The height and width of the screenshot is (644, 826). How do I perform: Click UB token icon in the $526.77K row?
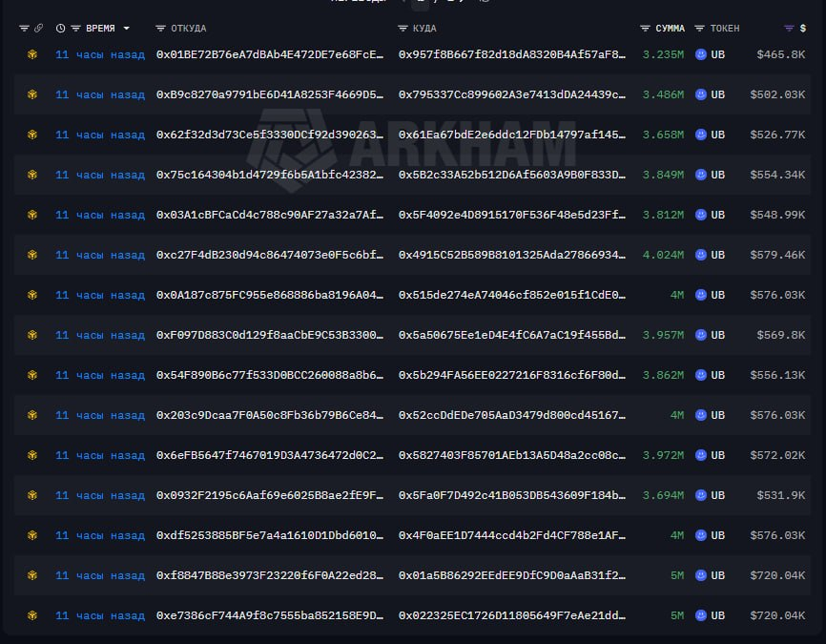[x=701, y=135]
